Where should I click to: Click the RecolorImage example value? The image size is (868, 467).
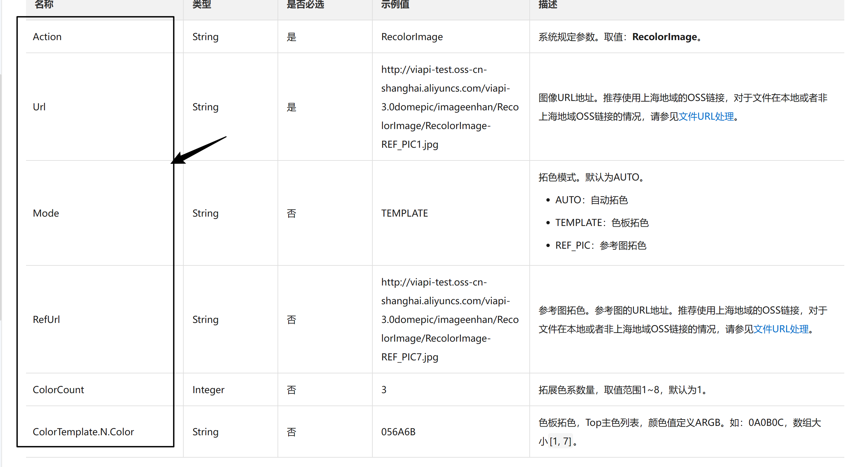pyautogui.click(x=412, y=37)
